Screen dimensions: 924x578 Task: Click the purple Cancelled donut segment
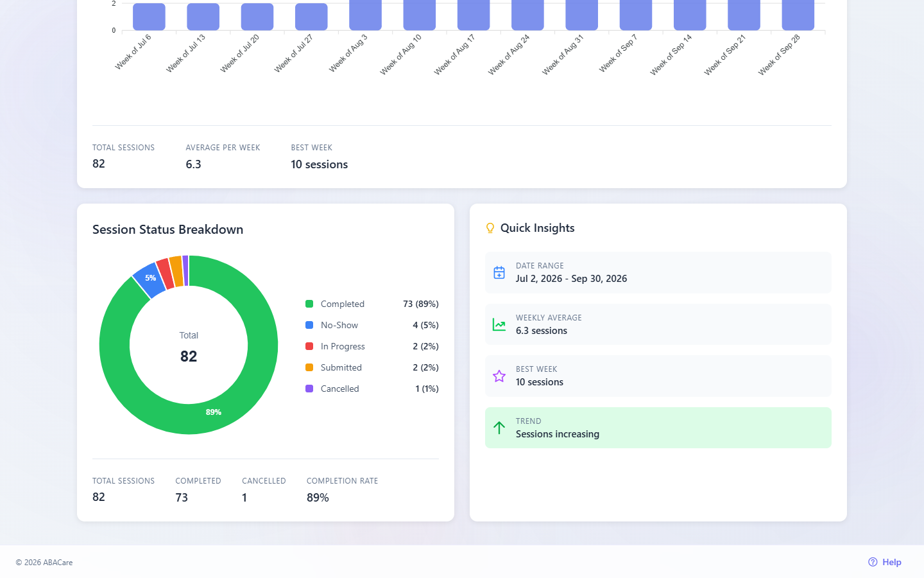click(x=185, y=270)
